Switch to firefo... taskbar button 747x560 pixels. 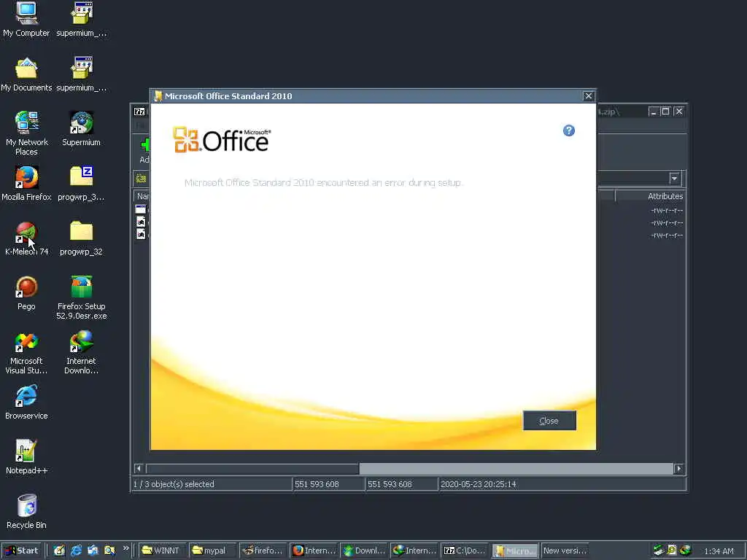point(263,551)
